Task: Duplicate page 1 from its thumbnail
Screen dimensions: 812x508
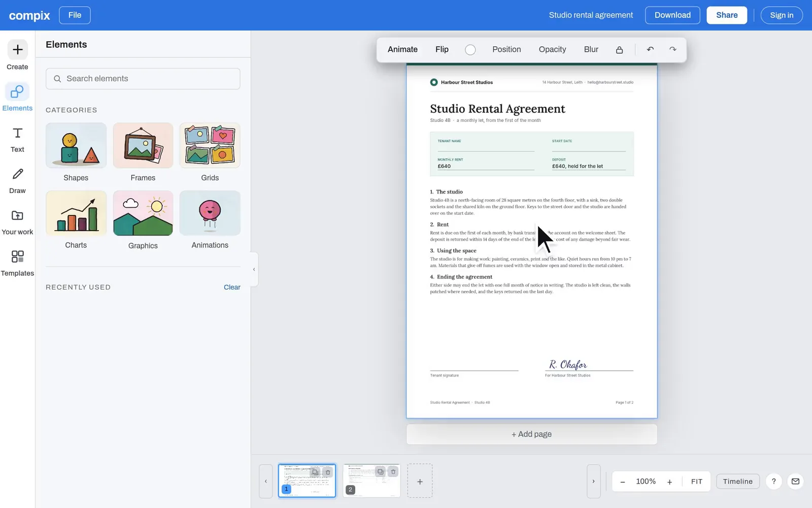Action: (x=315, y=472)
